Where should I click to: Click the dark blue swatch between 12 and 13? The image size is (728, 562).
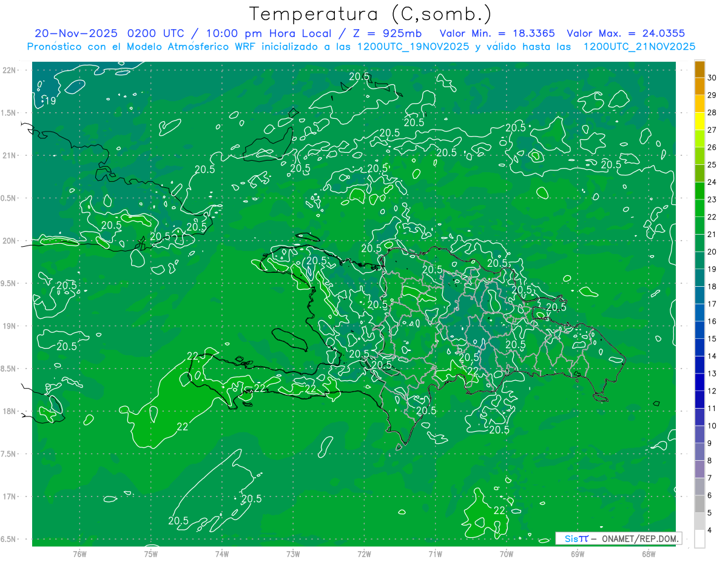pyautogui.click(x=700, y=383)
